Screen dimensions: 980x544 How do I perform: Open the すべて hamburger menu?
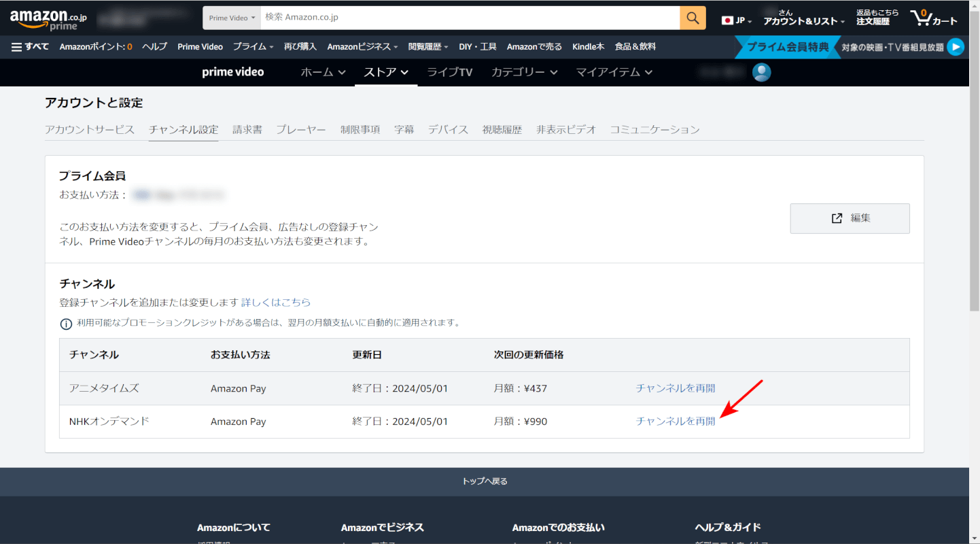[30, 47]
